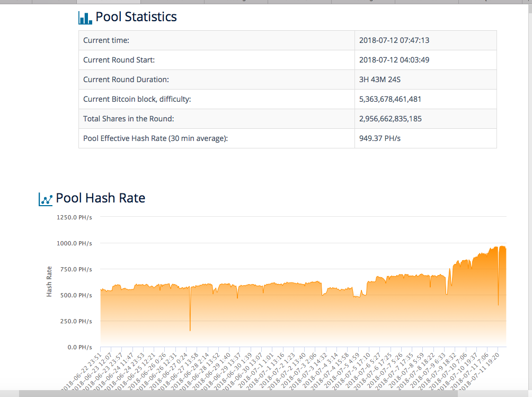Click the Pool Hash Rate heading
The height and width of the screenshot is (397, 532).
pos(101,198)
